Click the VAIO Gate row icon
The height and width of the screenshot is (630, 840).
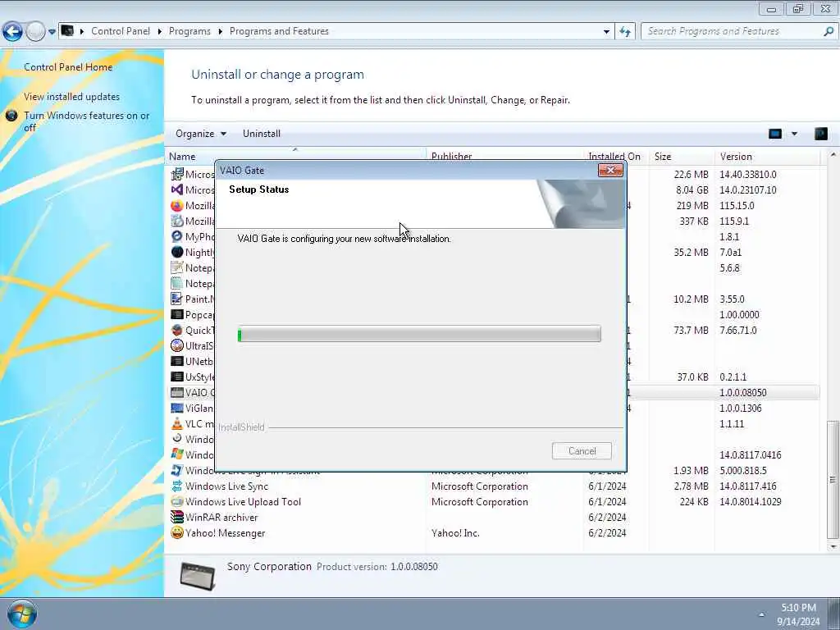pos(177,393)
